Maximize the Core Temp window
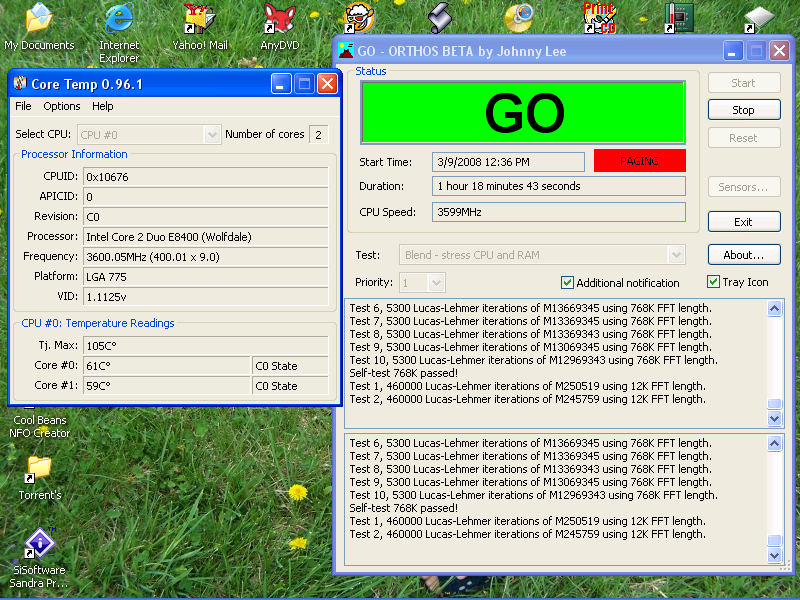The image size is (800, 600). (x=304, y=84)
